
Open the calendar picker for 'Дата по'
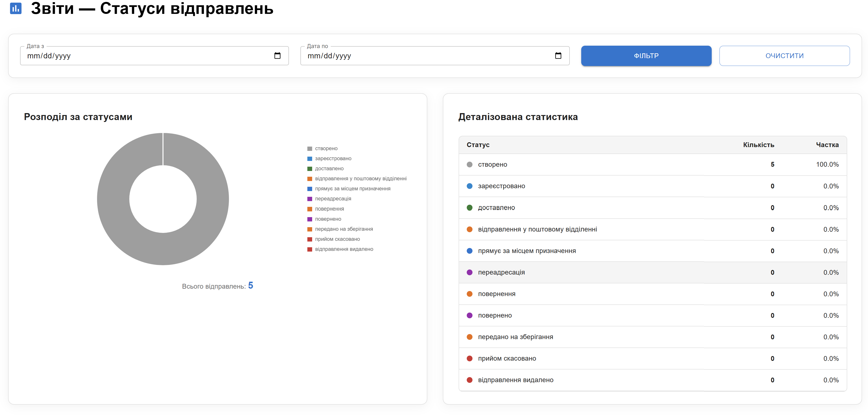pos(558,56)
